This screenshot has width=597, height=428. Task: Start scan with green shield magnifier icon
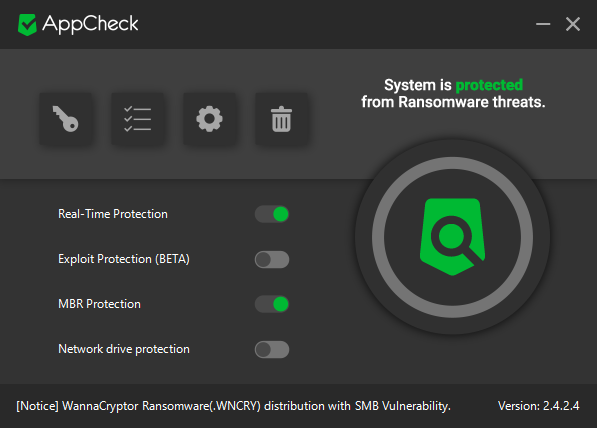pyautogui.click(x=452, y=237)
